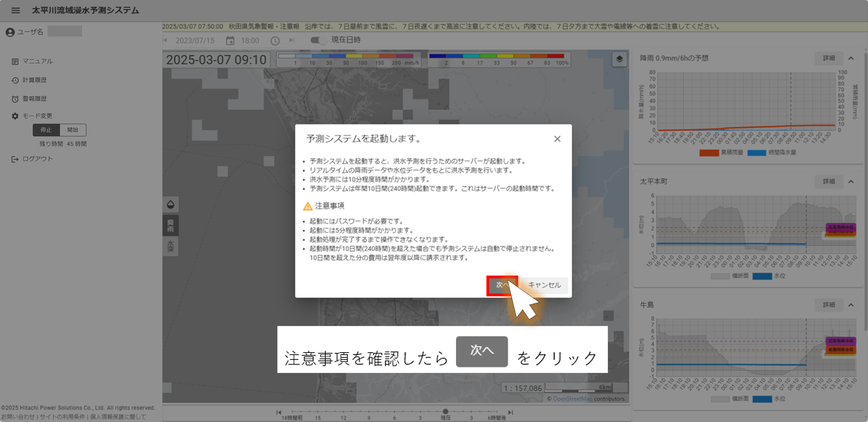This screenshot has width=868, height=422.
Task: Close the dialog with X icon
Action: coord(557,139)
